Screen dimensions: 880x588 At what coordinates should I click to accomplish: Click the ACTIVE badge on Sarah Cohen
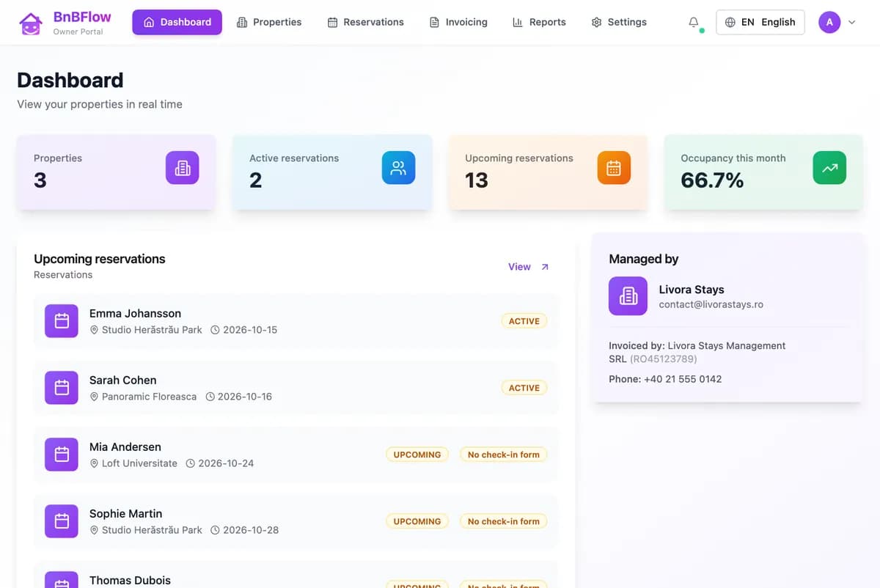524,388
